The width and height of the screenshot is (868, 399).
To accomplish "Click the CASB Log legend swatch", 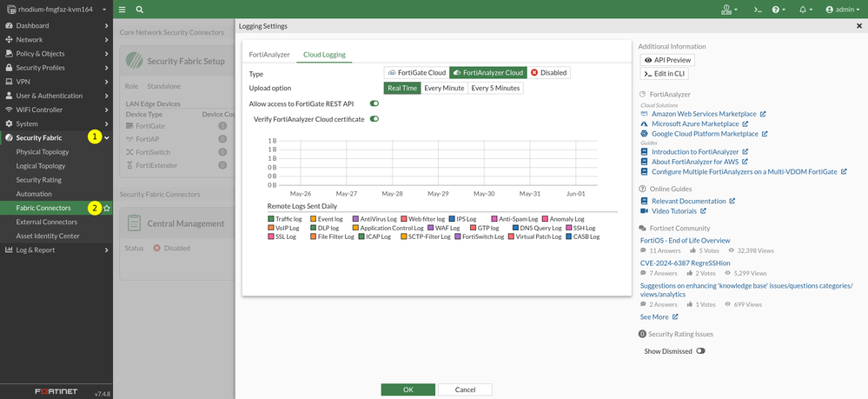I will point(568,236).
